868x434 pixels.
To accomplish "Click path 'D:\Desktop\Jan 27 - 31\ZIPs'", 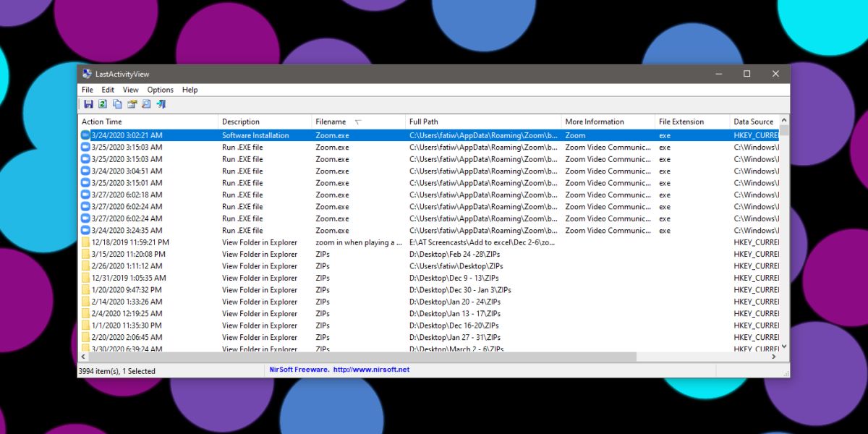I will click(x=455, y=337).
